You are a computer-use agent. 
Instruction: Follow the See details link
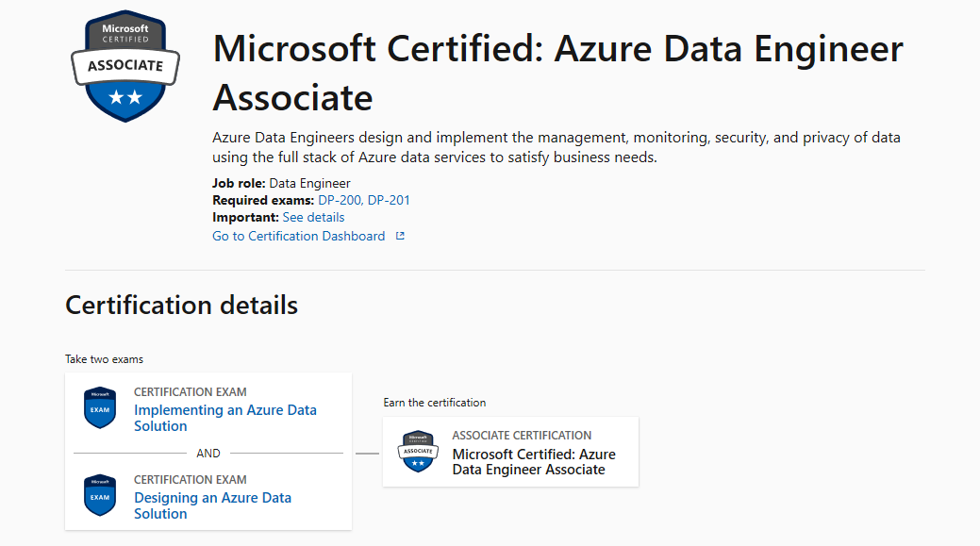(x=313, y=218)
